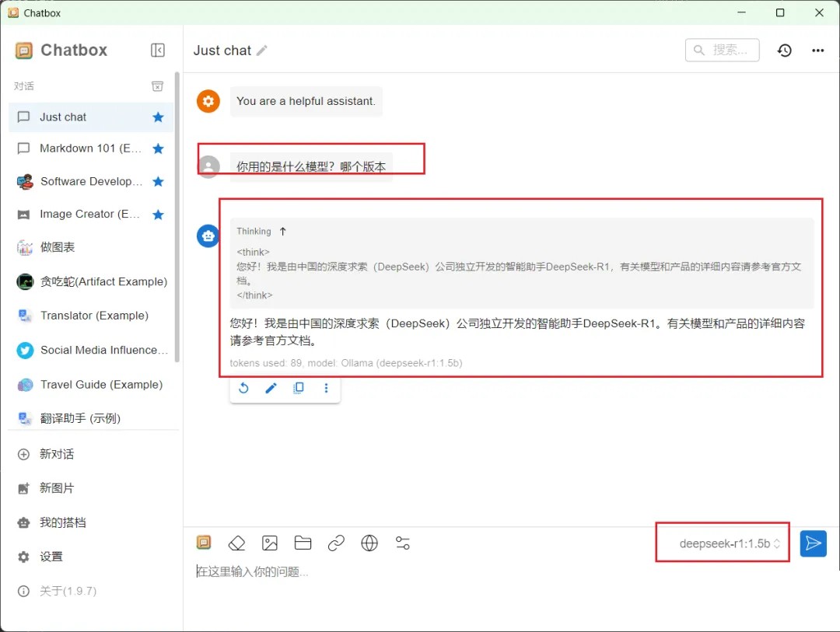Collapse the sidebar panel
The width and height of the screenshot is (840, 632).
coord(157,51)
